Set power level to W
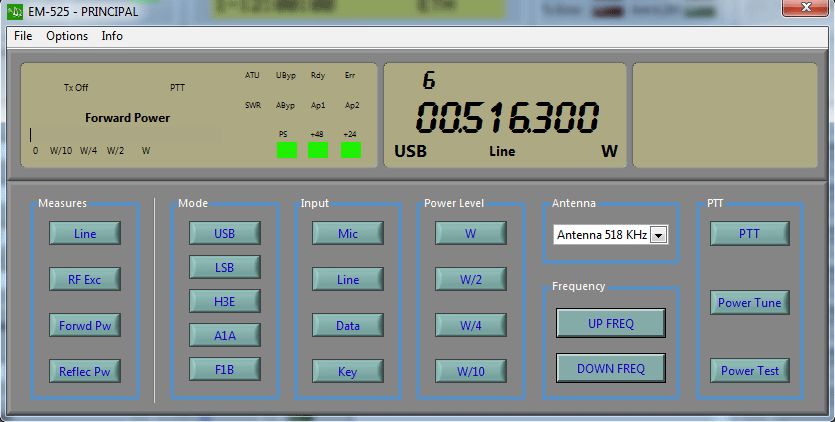The height and width of the screenshot is (422, 835). 471,233
